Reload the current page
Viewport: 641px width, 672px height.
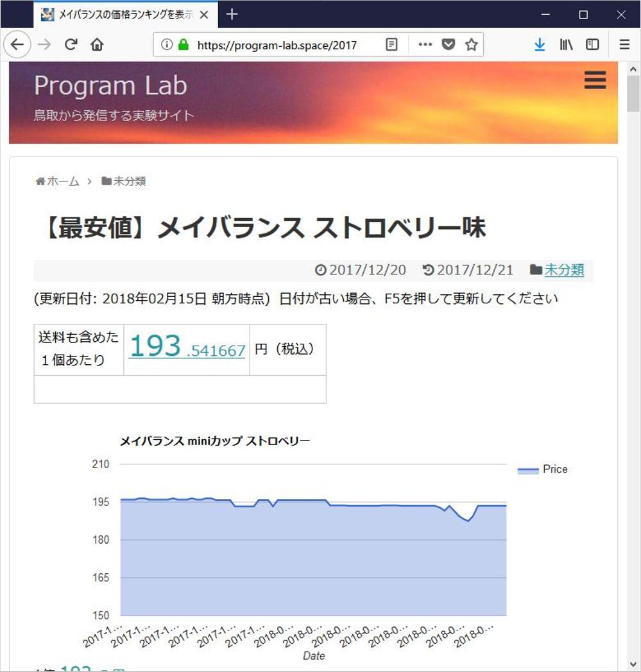point(71,44)
